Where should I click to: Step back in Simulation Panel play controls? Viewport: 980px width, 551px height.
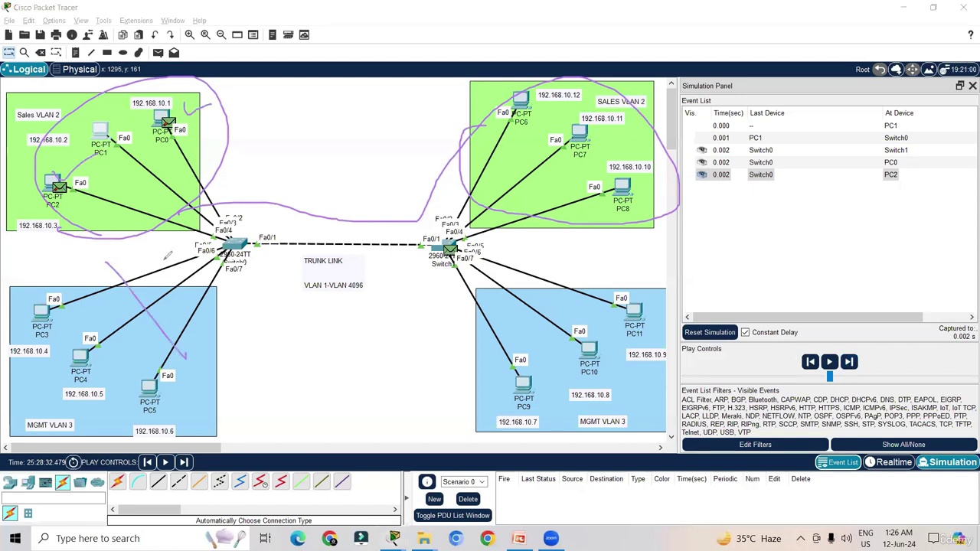click(x=810, y=362)
